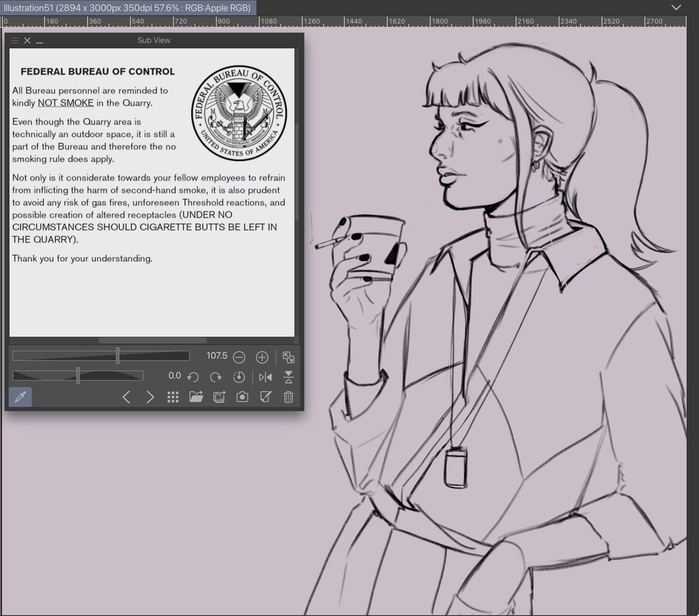Image resolution: width=699 pixels, height=616 pixels.
Task: Open Sub View image on canvas for editing
Action: (x=265, y=397)
